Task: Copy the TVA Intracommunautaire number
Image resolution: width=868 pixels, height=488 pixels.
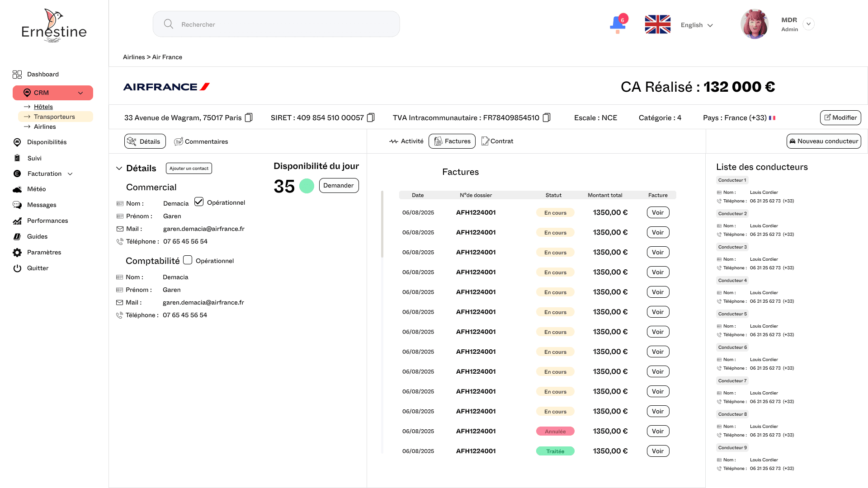Action: [x=547, y=117]
